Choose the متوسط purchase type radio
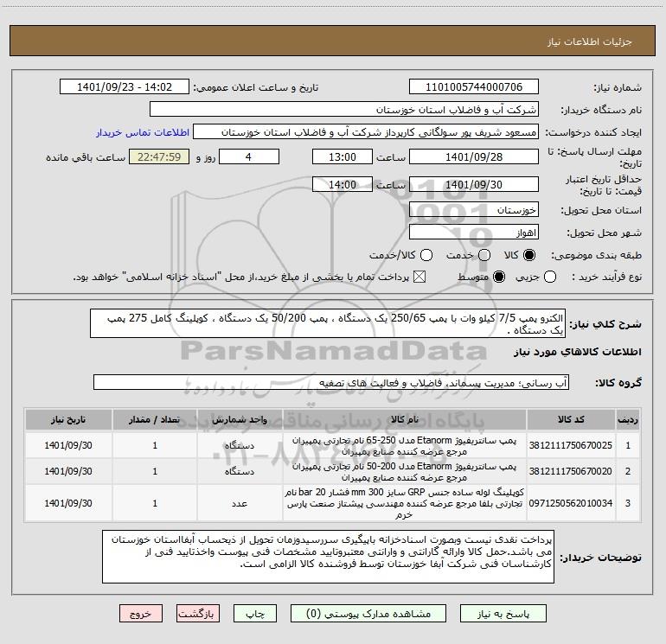The width and height of the screenshot is (666, 644). 499,277
